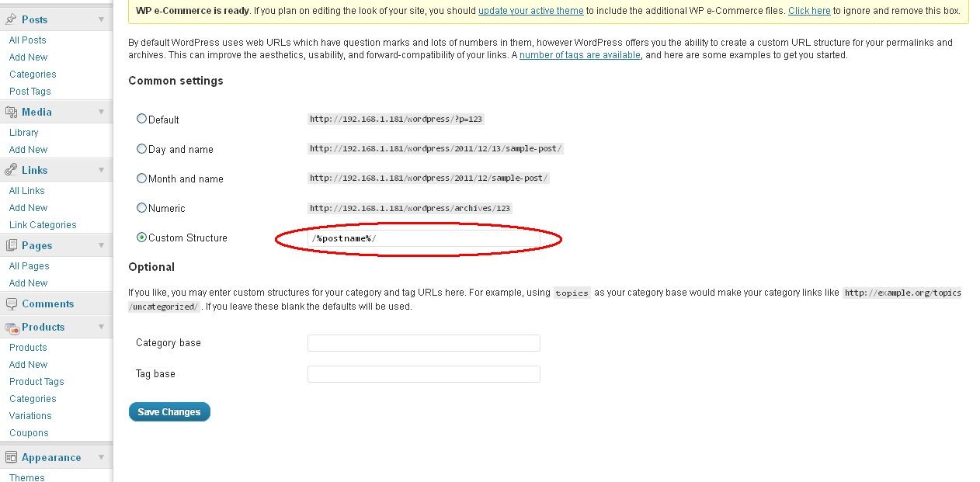Click the Pages section icon
Image resolution: width=980 pixels, height=482 pixels.
coord(11,245)
